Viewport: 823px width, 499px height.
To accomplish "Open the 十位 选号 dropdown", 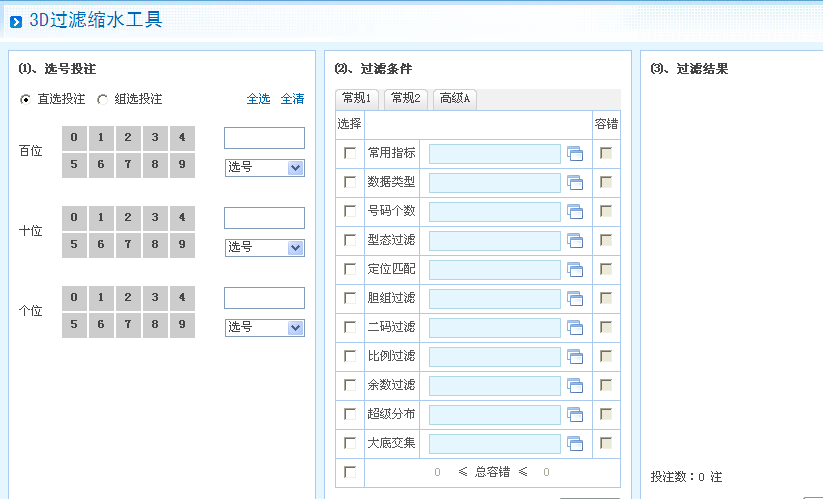I will coord(265,248).
